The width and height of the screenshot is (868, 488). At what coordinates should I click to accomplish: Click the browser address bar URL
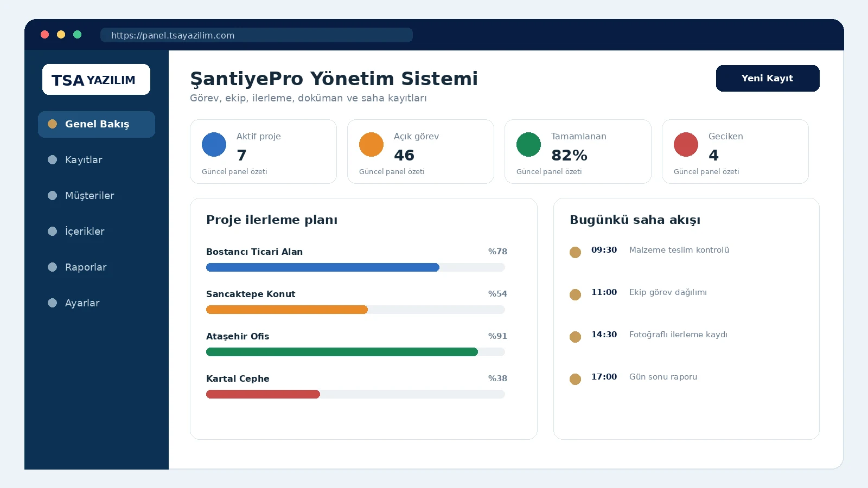pyautogui.click(x=257, y=35)
